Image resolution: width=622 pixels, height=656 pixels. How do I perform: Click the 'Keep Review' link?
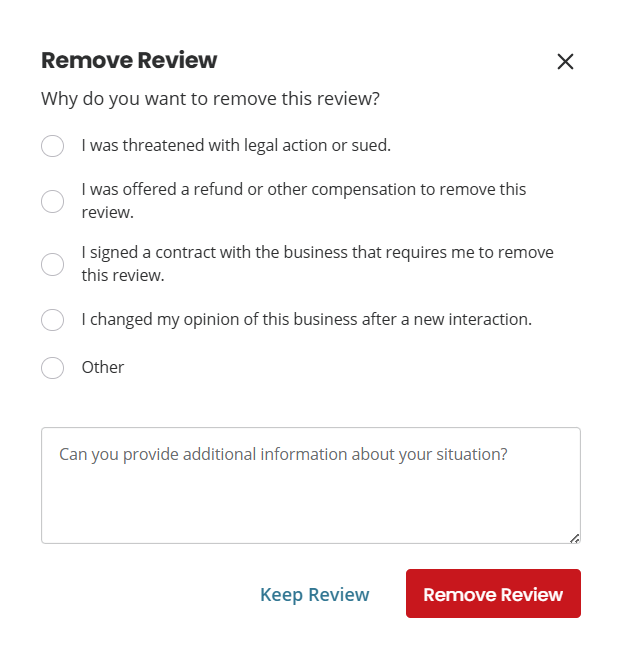(314, 595)
